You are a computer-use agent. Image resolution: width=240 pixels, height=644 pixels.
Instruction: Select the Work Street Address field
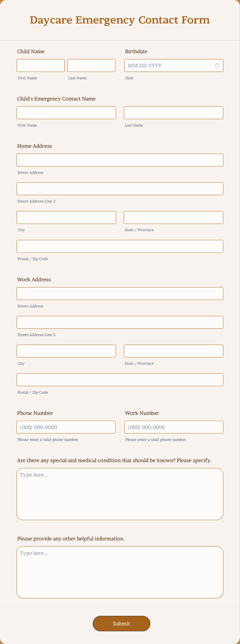pos(120,293)
